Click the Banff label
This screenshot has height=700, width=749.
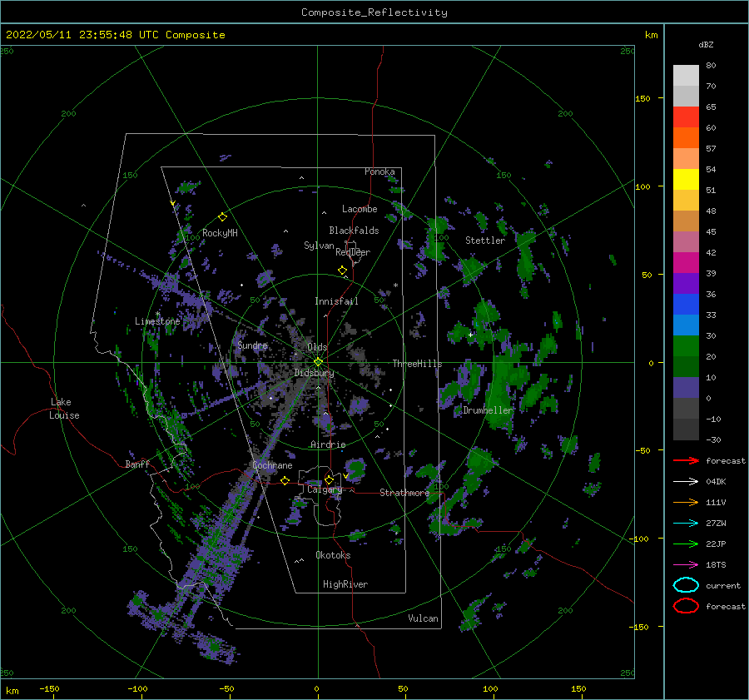pyautogui.click(x=137, y=464)
